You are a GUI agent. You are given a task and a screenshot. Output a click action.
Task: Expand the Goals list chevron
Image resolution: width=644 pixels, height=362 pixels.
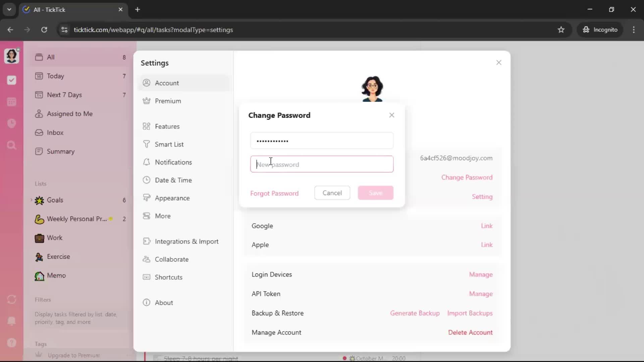click(x=32, y=200)
